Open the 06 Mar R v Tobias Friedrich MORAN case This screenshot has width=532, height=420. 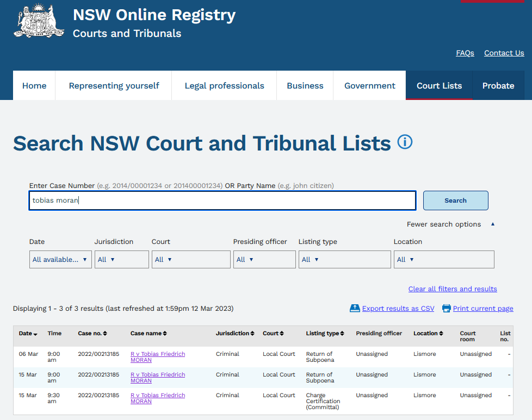pos(158,356)
